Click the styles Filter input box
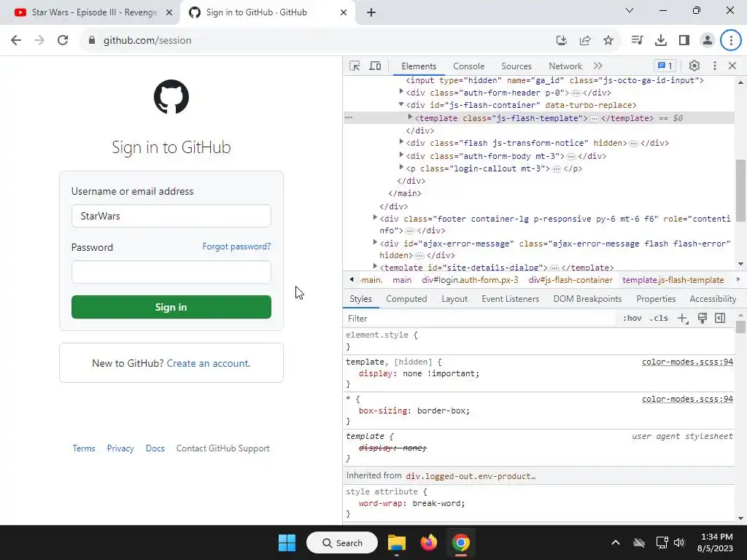The image size is (747, 560). (480, 319)
